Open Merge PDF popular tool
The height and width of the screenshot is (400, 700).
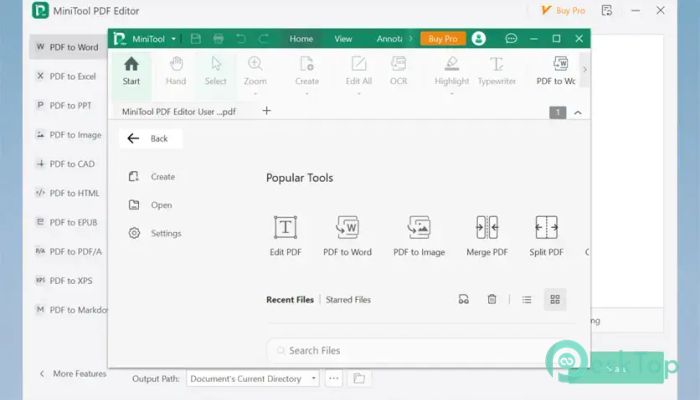487,236
